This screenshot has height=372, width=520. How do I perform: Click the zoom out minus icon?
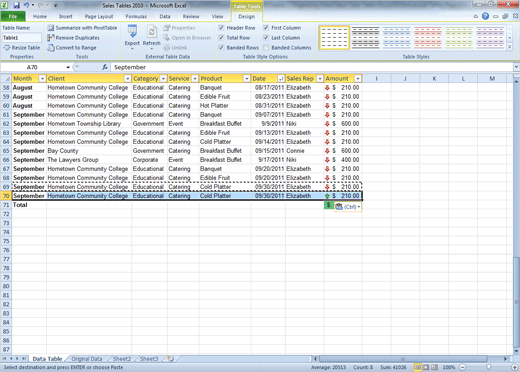click(x=462, y=367)
